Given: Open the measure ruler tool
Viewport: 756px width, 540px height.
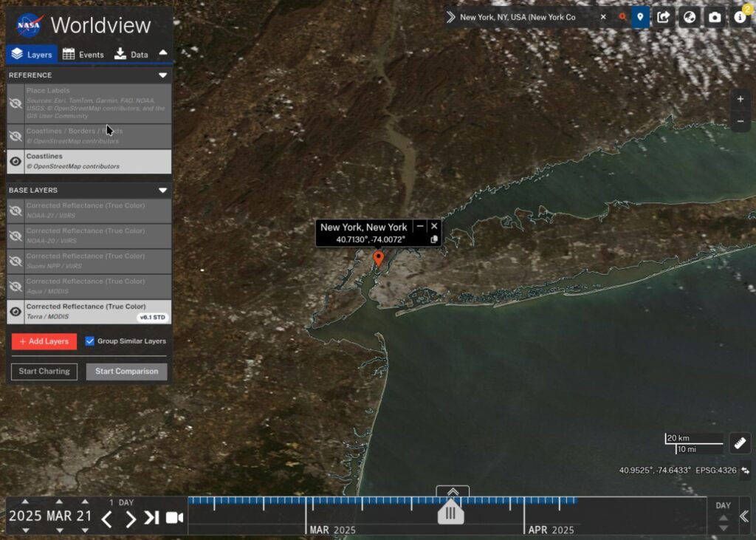Looking at the screenshot, I should point(740,442).
